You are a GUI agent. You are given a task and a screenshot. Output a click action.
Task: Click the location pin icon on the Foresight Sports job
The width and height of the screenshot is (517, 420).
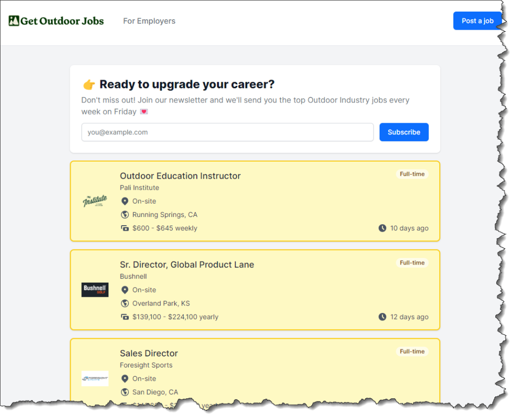125,379
